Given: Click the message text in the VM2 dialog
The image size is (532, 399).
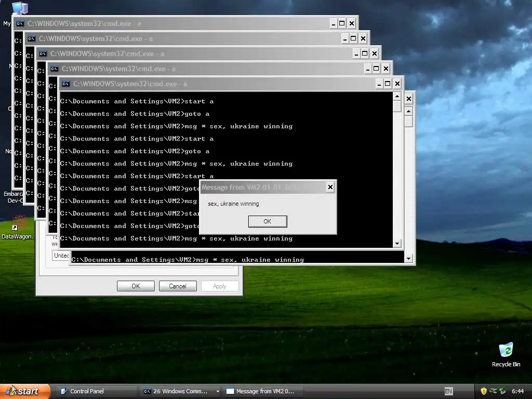Looking at the screenshot, I should (x=233, y=204).
